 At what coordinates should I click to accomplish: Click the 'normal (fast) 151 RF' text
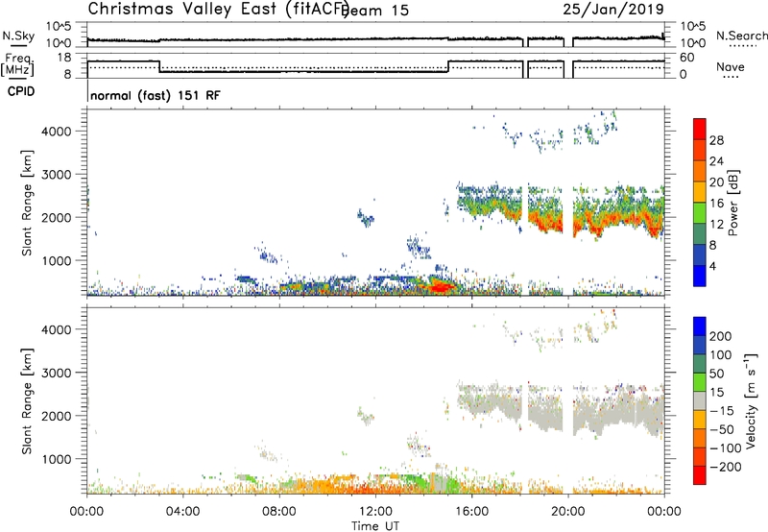pos(156,95)
